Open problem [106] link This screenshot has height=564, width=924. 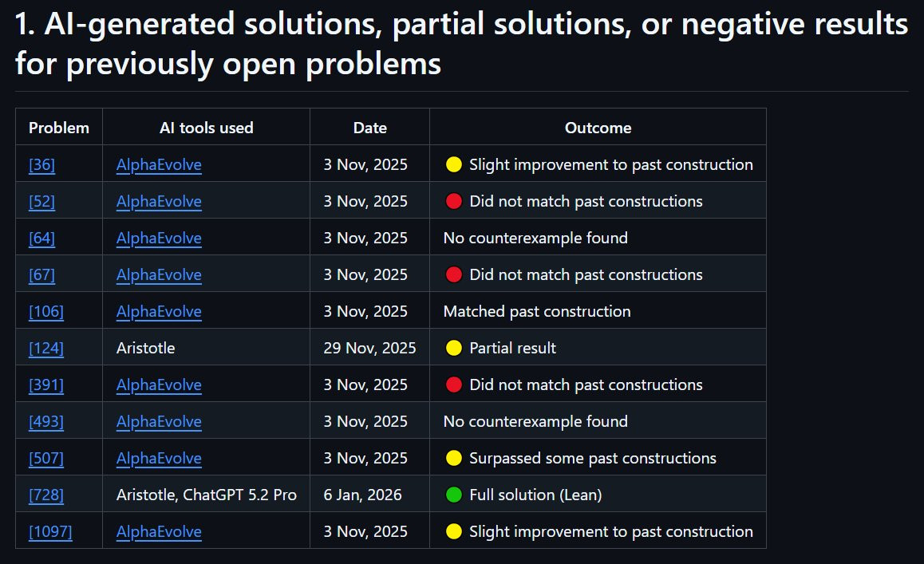(x=46, y=311)
